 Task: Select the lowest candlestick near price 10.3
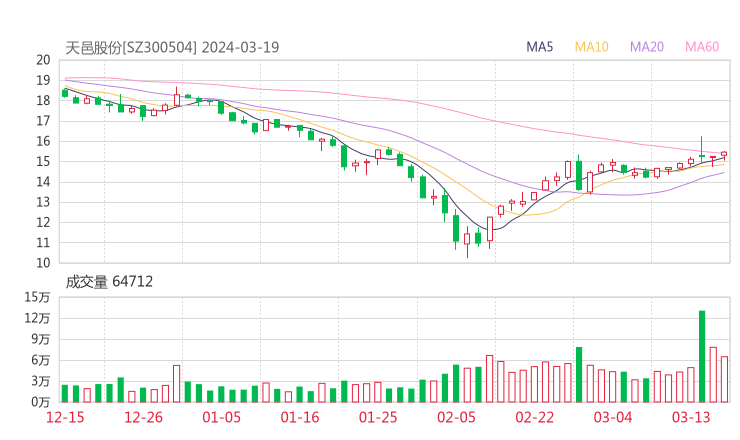point(467,241)
